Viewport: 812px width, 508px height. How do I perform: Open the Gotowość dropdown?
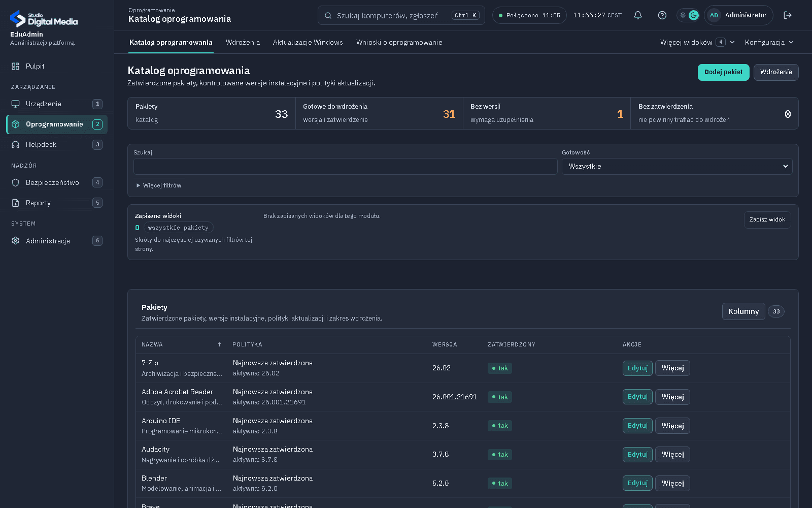677,166
